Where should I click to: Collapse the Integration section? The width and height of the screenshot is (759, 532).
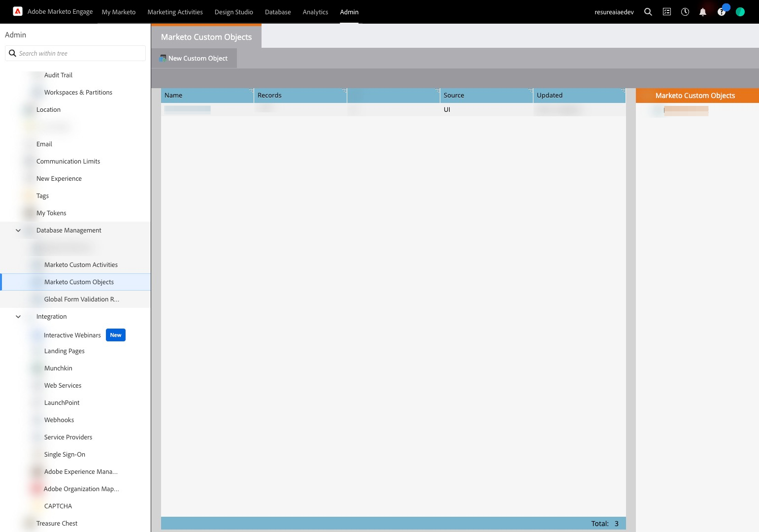click(x=18, y=316)
